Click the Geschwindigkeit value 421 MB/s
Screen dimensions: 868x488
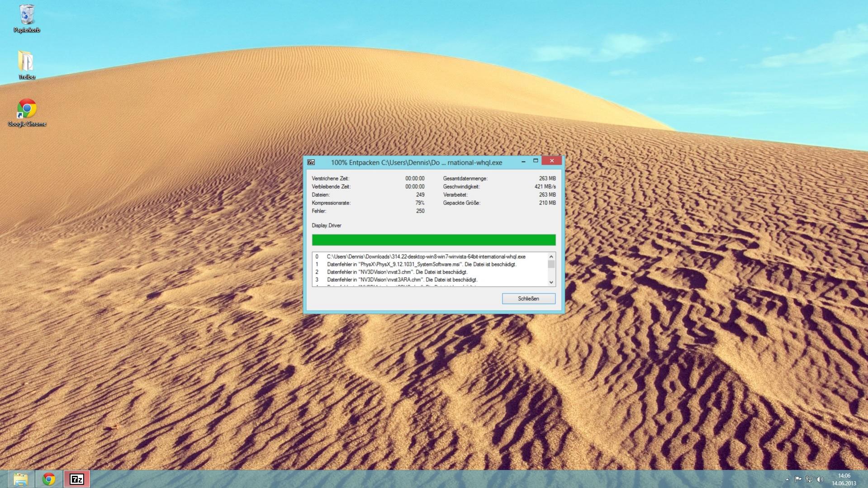tap(545, 186)
